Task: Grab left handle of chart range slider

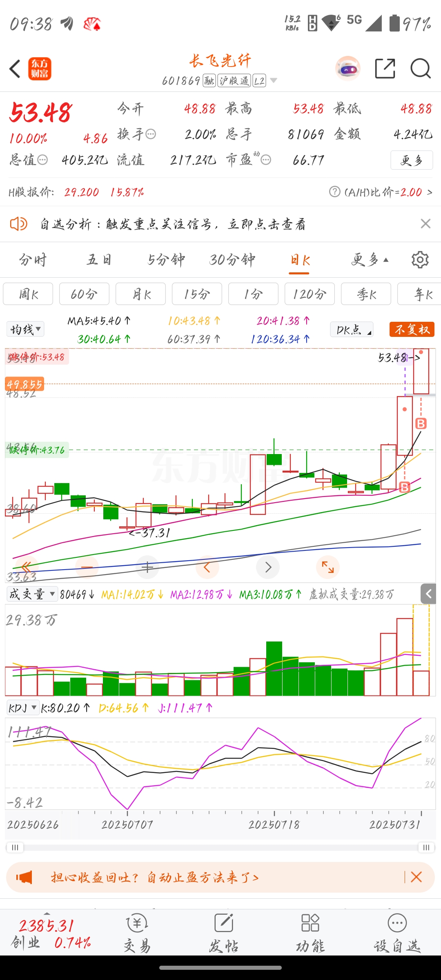Action: (15, 847)
